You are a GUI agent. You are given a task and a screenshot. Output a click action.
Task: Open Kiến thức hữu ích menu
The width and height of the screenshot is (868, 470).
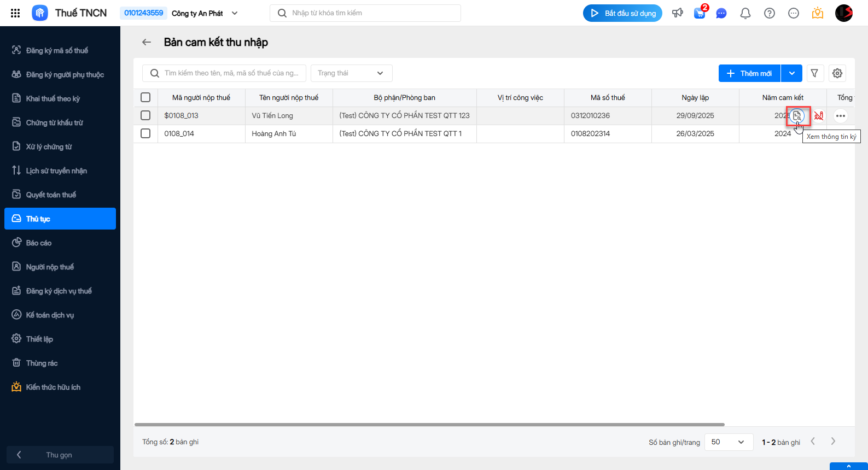point(60,387)
